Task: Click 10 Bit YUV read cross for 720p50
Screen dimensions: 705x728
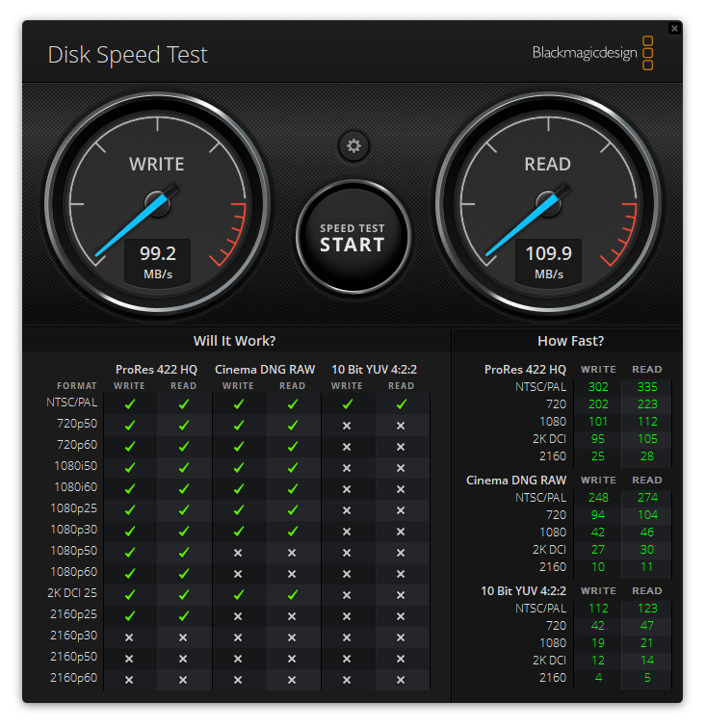Action: (x=401, y=426)
